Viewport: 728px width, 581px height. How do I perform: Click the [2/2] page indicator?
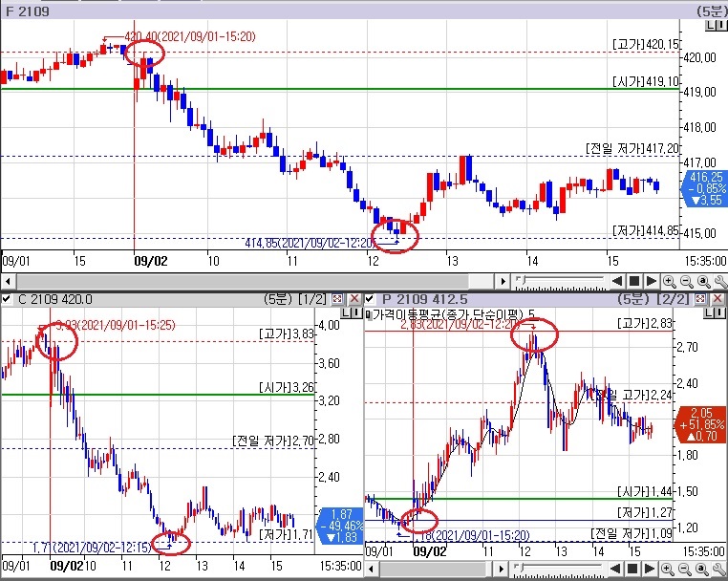point(674,299)
